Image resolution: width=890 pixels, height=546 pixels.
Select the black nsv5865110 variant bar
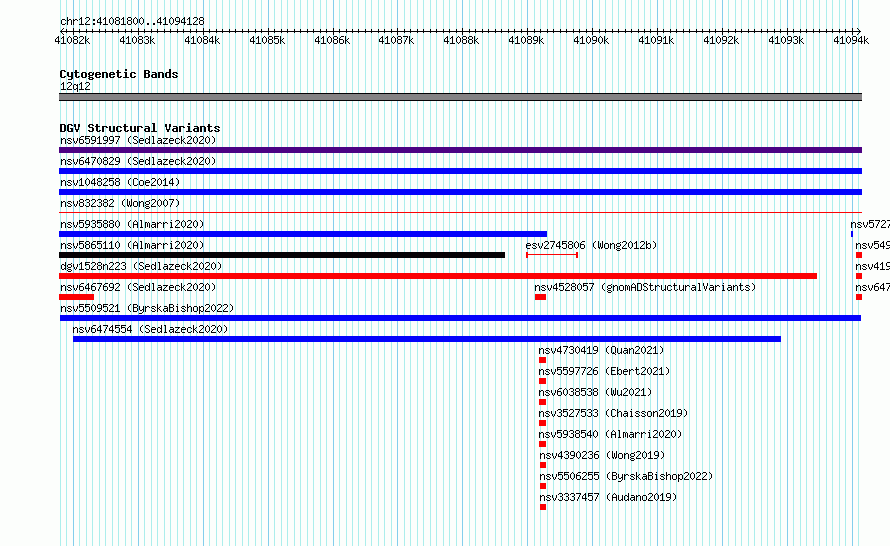(282, 255)
